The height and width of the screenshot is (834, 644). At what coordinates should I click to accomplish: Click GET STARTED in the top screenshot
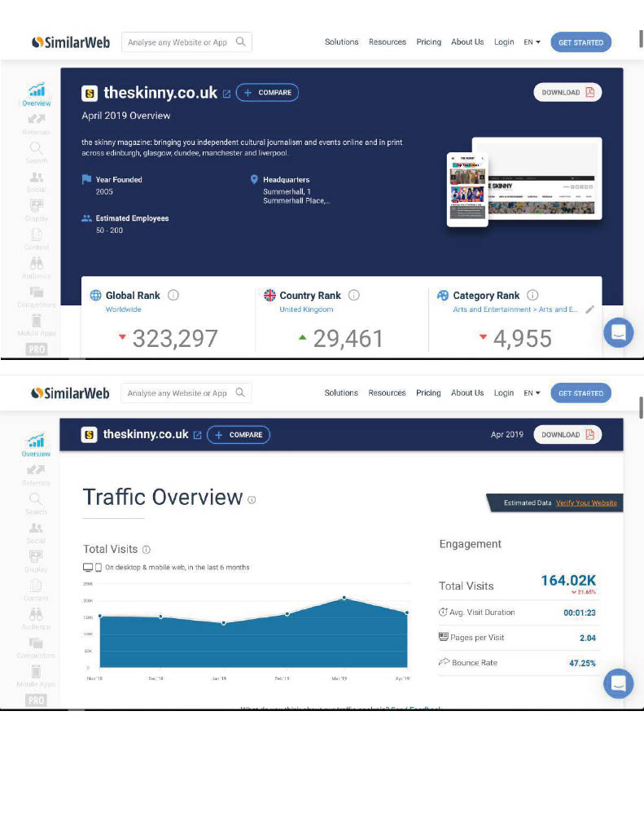coord(580,42)
